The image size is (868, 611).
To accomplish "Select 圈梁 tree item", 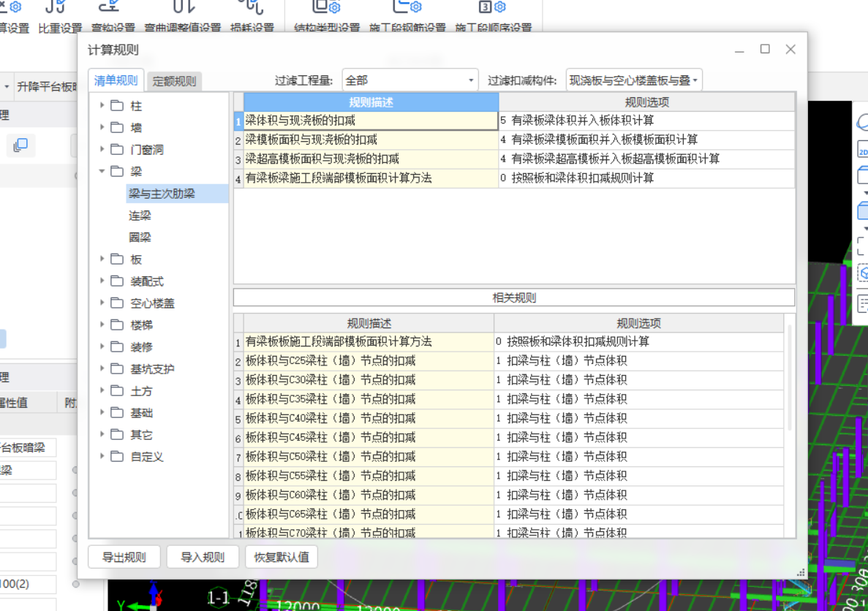I will pyautogui.click(x=140, y=238).
